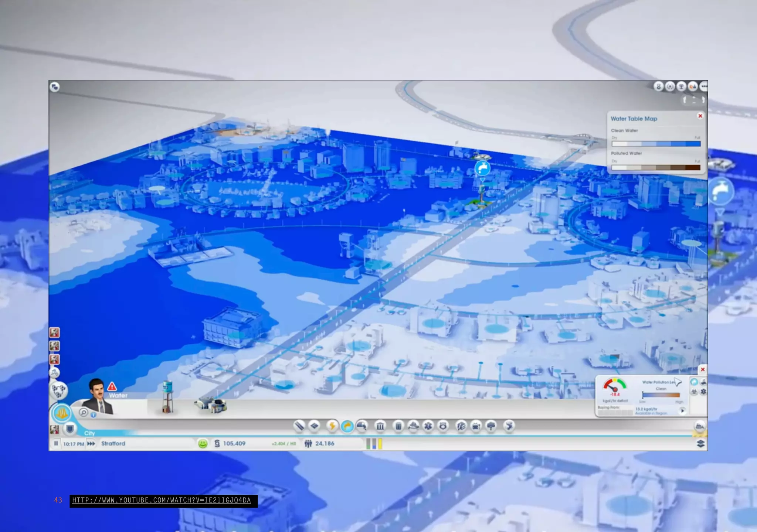Image resolution: width=757 pixels, height=532 pixels.
Task: Open the Waste Disposal trash icon
Action: point(398,426)
